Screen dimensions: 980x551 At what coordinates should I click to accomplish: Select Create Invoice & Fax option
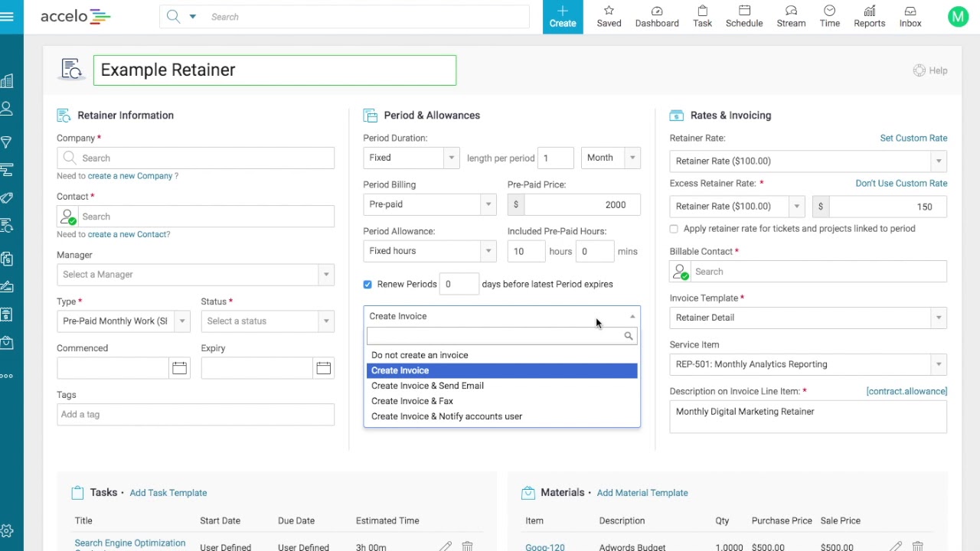501,401
